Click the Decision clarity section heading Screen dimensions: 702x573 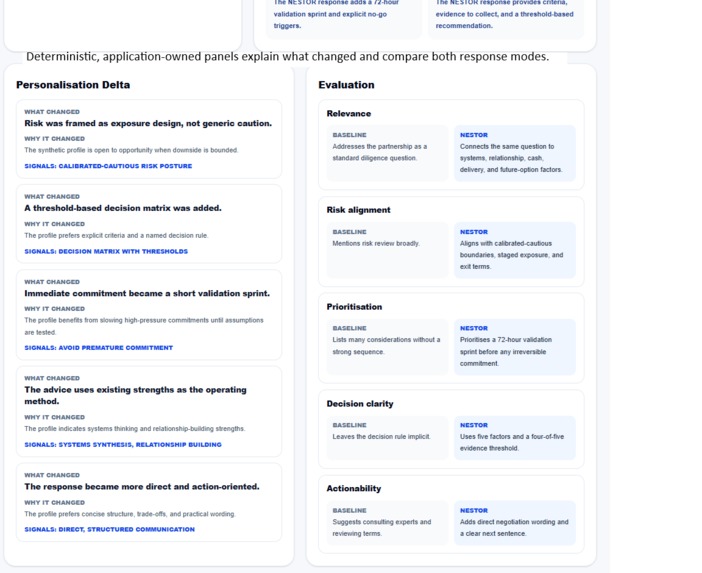click(x=360, y=404)
